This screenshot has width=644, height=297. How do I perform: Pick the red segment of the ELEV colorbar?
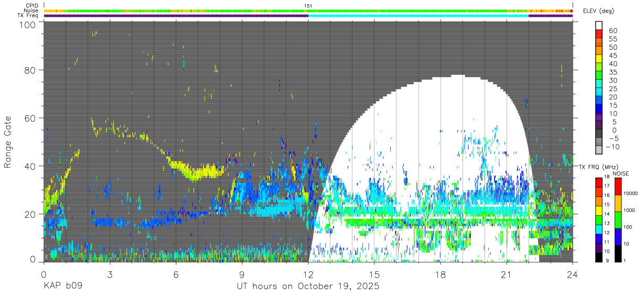tap(599, 34)
